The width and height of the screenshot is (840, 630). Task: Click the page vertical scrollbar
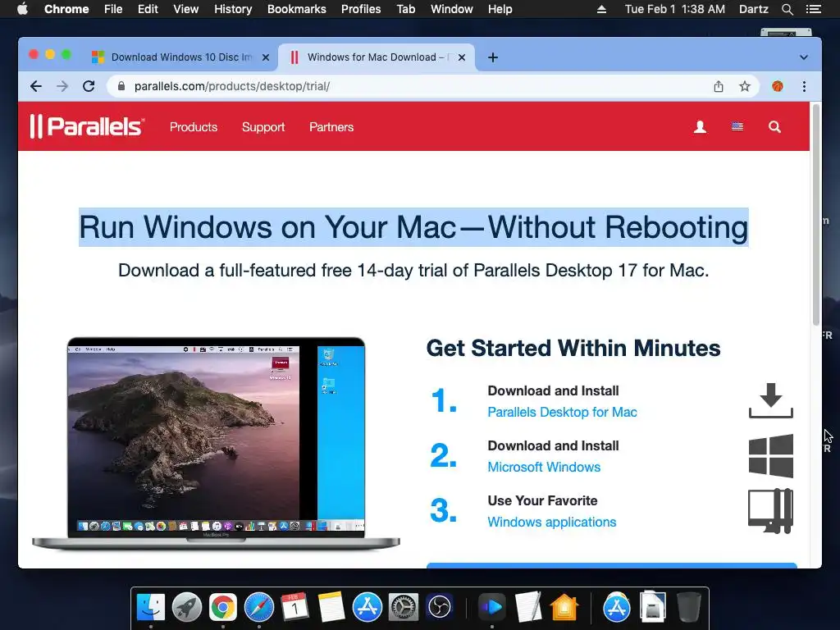coord(816,216)
